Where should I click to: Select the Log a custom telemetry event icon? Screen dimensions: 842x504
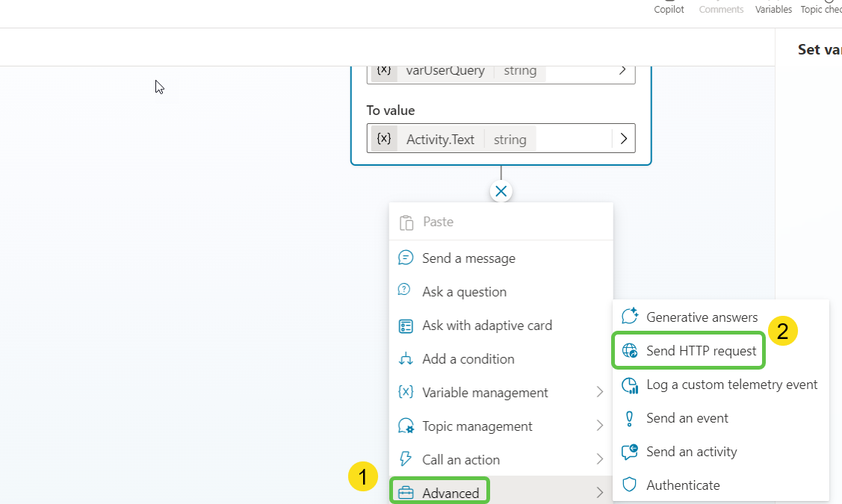630,384
